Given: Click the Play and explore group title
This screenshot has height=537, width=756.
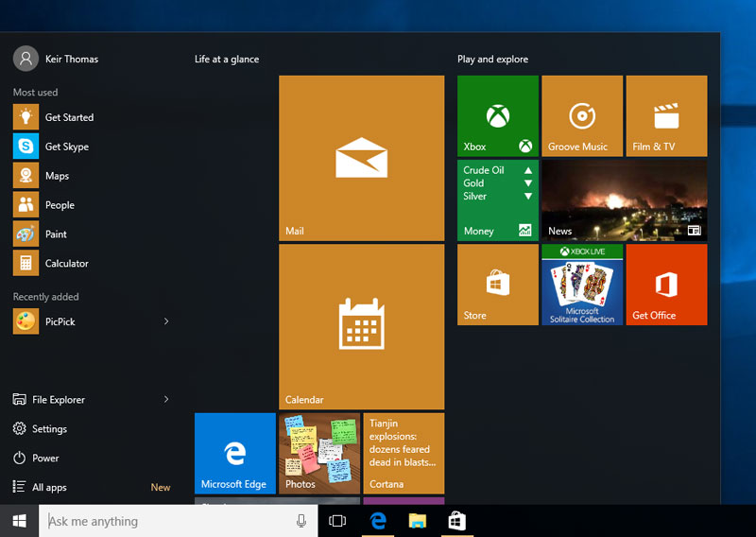Looking at the screenshot, I should pyautogui.click(x=492, y=60).
